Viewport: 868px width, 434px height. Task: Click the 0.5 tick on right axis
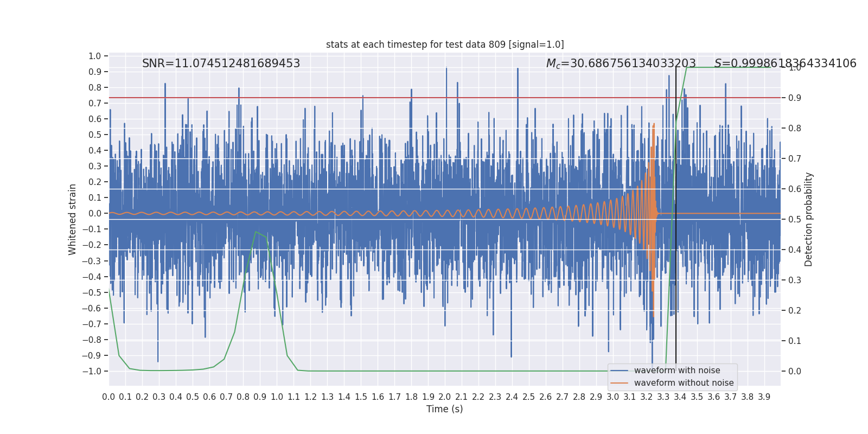pyautogui.click(x=794, y=219)
